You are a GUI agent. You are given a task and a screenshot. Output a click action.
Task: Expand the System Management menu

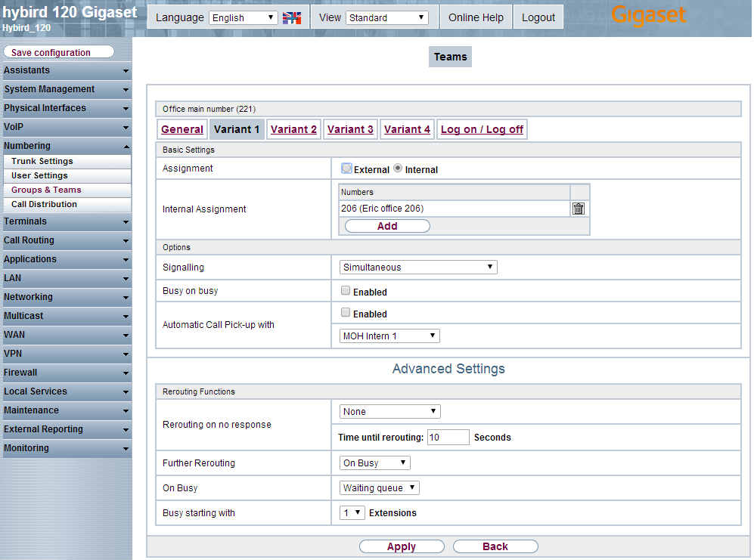click(66, 89)
